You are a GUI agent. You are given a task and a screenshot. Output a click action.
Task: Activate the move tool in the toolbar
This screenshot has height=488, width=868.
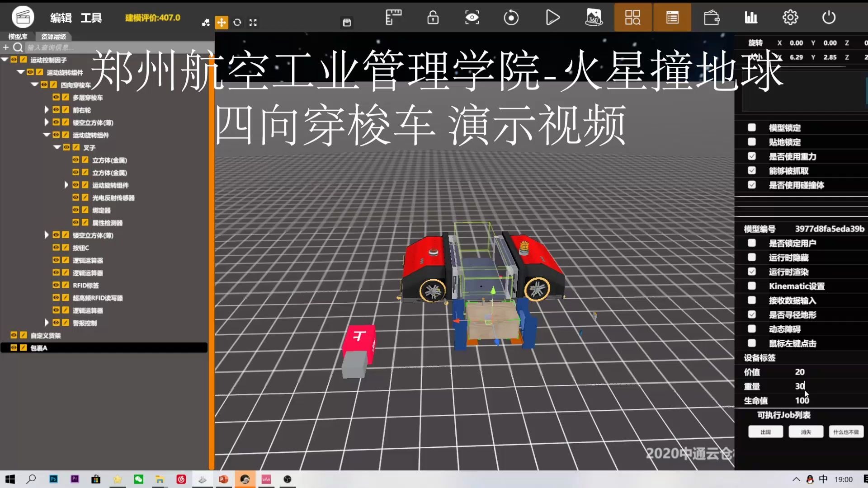[221, 22]
